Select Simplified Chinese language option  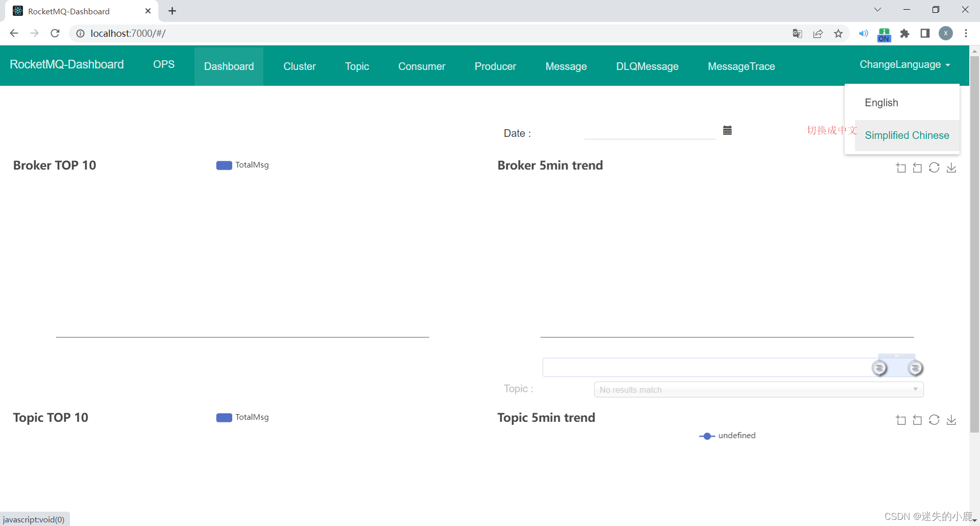pos(907,135)
